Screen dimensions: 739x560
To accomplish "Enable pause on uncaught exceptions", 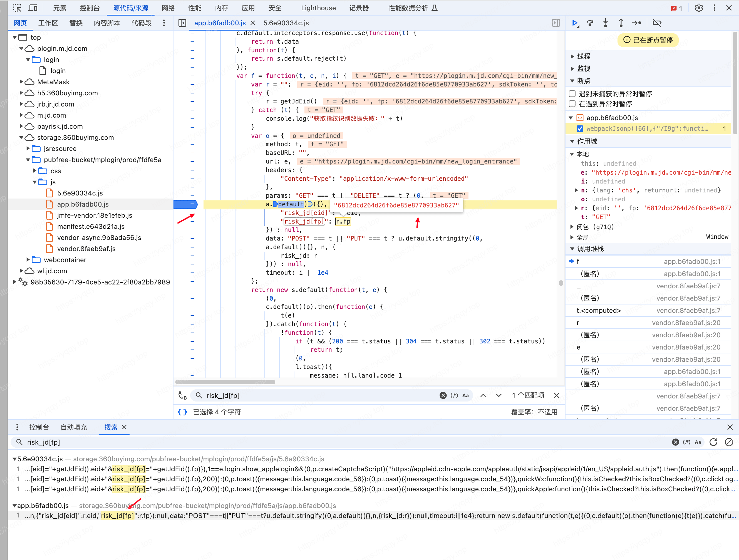I will [572, 93].
